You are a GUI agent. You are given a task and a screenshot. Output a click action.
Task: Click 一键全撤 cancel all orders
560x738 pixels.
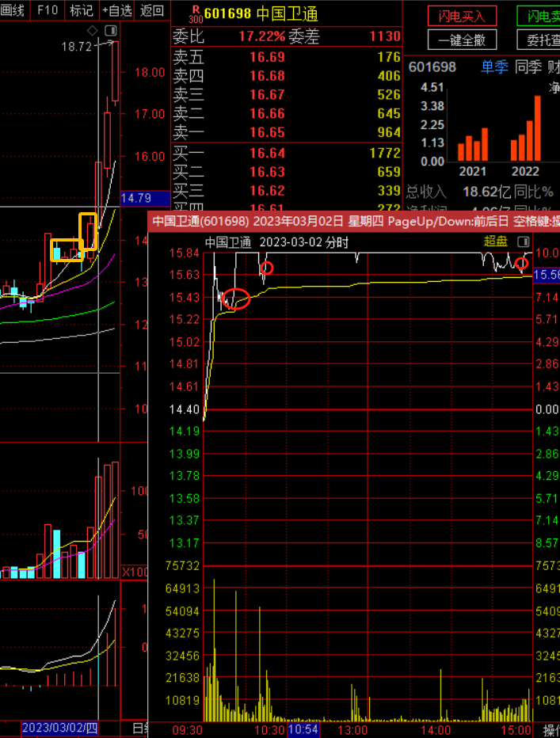click(x=462, y=40)
